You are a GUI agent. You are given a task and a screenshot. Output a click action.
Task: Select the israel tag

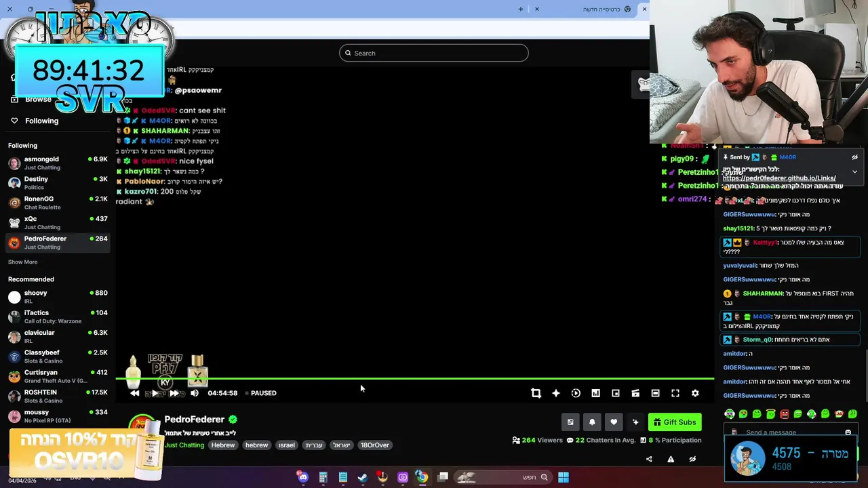(287, 445)
